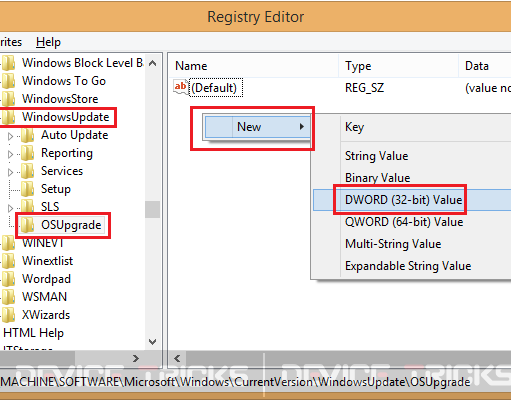Click the Type column header

click(x=358, y=66)
